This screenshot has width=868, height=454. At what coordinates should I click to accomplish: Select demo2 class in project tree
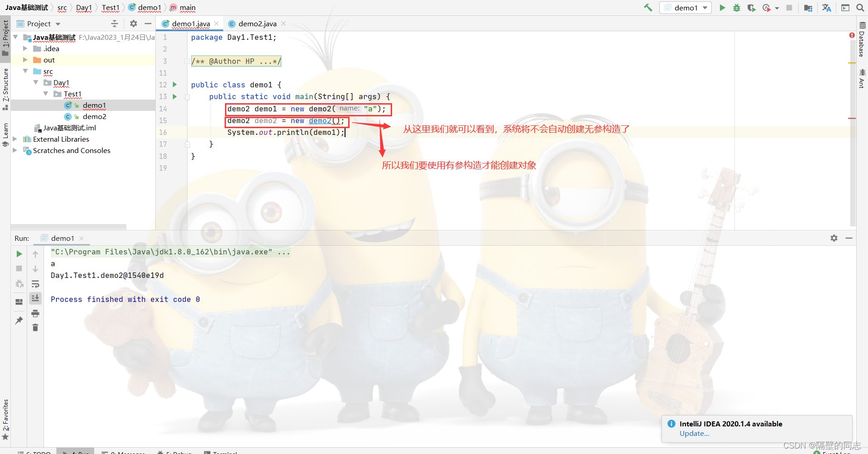click(94, 116)
